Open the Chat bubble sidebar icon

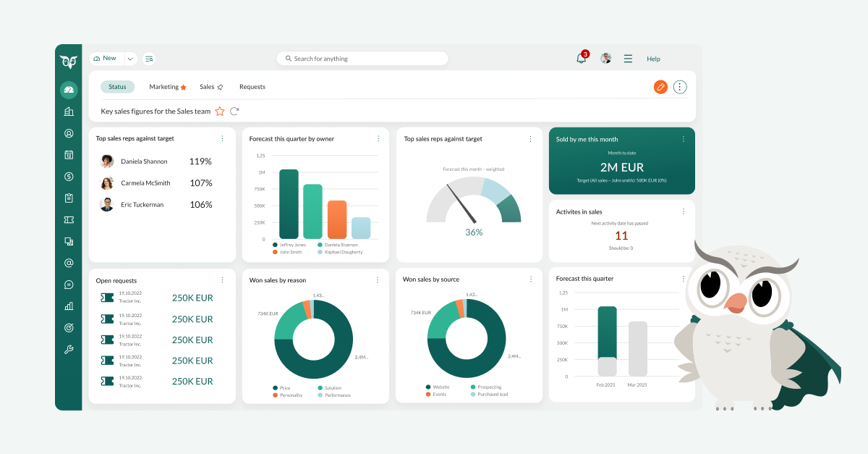tap(69, 285)
